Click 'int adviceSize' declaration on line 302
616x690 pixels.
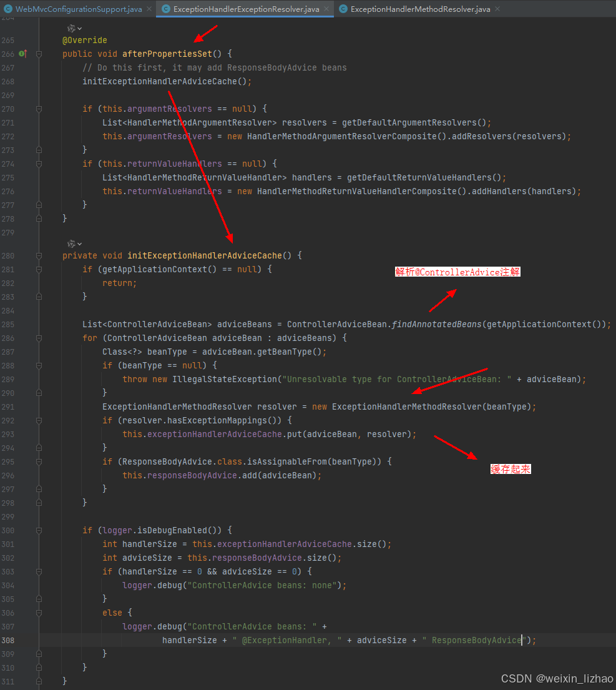[137, 558]
